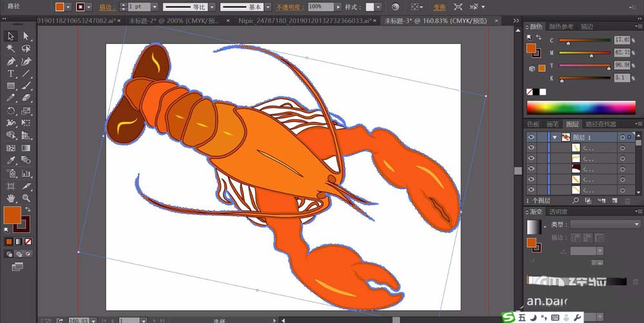Select the Mesh tool

pyautogui.click(x=11, y=148)
